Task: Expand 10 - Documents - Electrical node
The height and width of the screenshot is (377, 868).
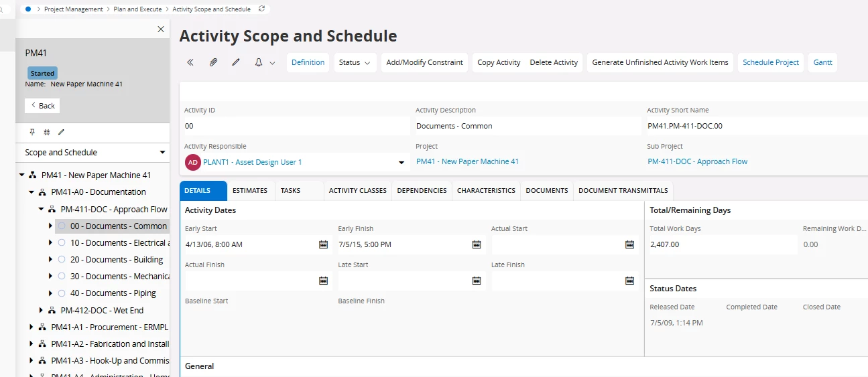Action: pos(51,243)
